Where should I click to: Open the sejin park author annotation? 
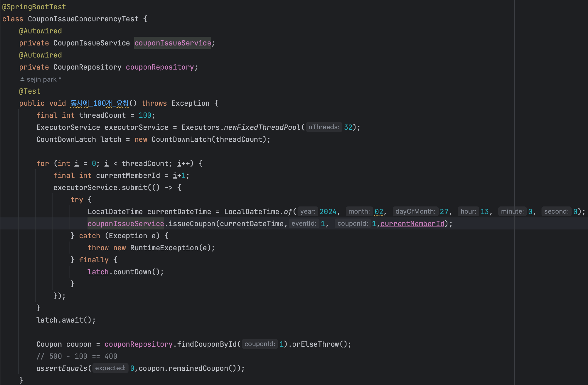tap(42, 79)
